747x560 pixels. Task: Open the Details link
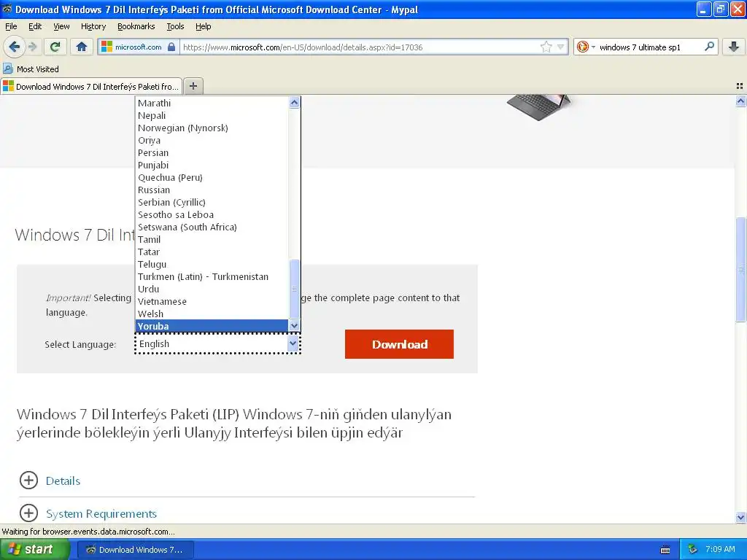pos(63,481)
